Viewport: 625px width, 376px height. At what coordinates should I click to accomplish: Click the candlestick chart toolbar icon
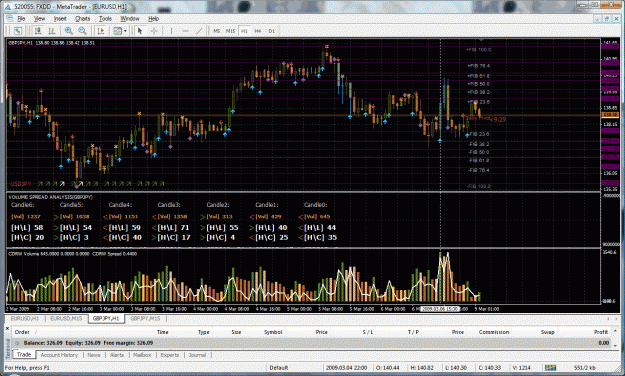tap(38, 31)
